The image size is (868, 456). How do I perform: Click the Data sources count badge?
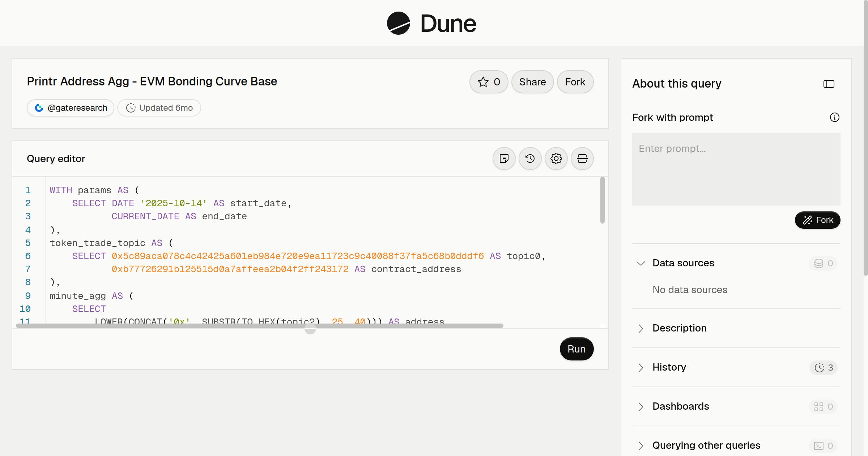tap(823, 263)
